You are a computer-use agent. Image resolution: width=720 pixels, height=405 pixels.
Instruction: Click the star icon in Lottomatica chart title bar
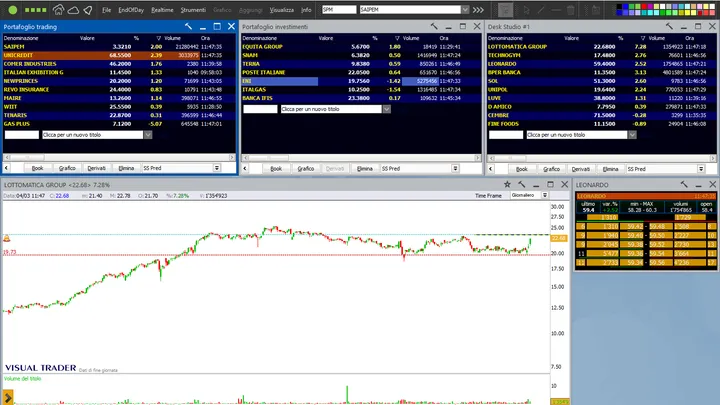pos(507,184)
